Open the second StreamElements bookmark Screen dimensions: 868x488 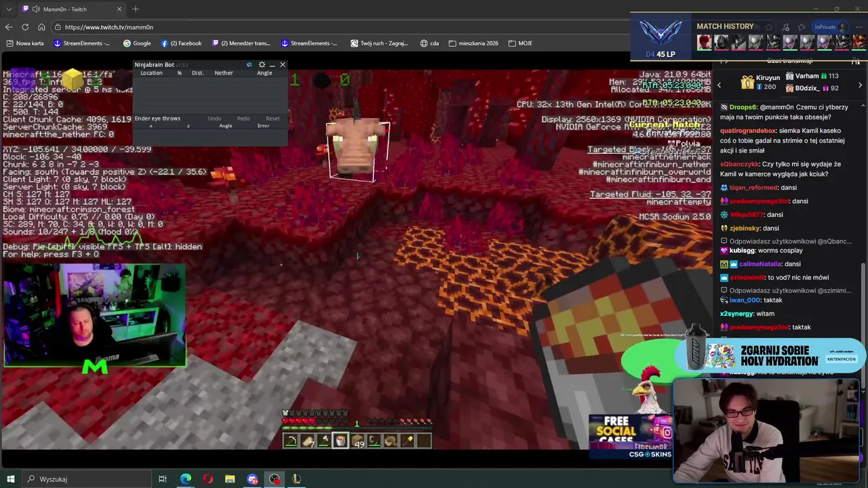pyautogui.click(x=309, y=43)
